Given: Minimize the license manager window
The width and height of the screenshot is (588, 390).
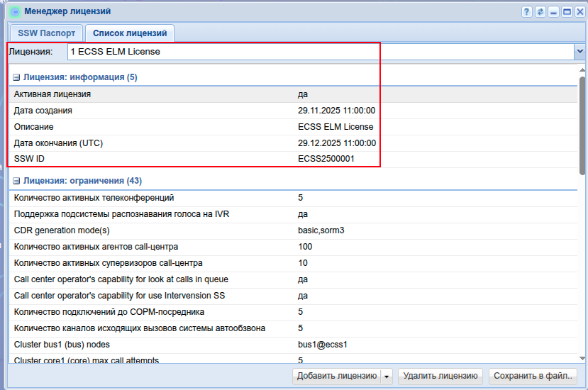Looking at the screenshot, I should point(553,12).
